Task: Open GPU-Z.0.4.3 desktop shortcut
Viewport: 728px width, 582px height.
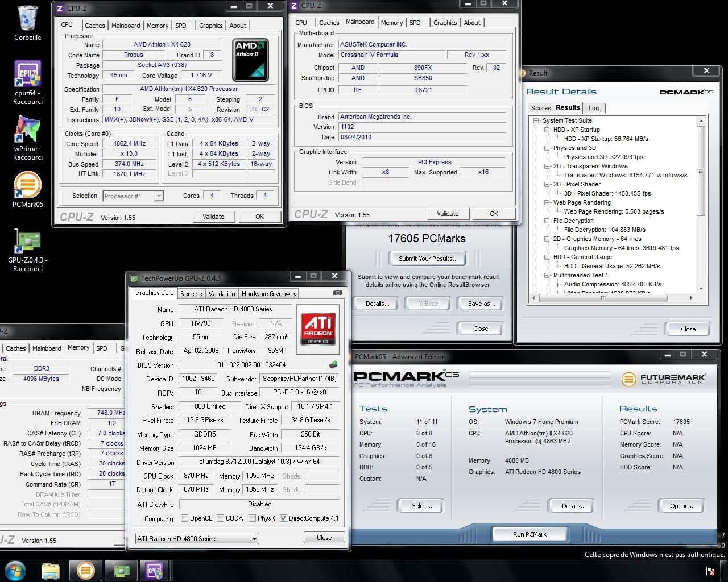Action: pos(28,250)
